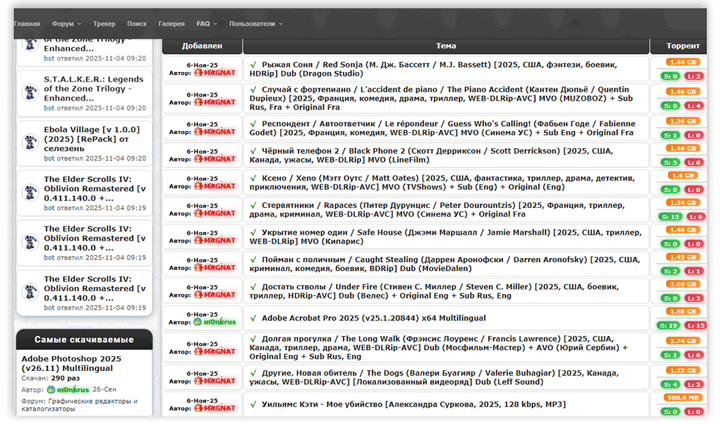Expand the Пользователи dropdown menu
Screen dimensions: 720x424
tap(256, 24)
